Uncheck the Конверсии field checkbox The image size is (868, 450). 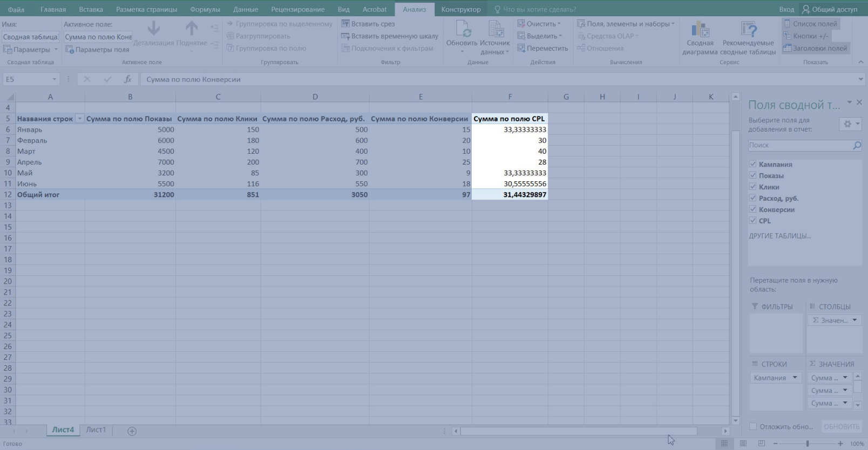pos(753,209)
